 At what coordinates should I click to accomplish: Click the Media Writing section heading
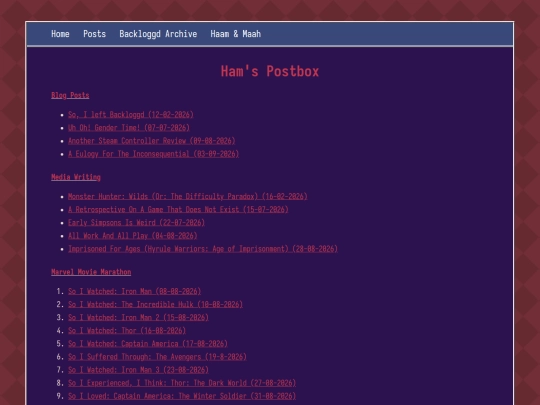pyautogui.click(x=76, y=177)
